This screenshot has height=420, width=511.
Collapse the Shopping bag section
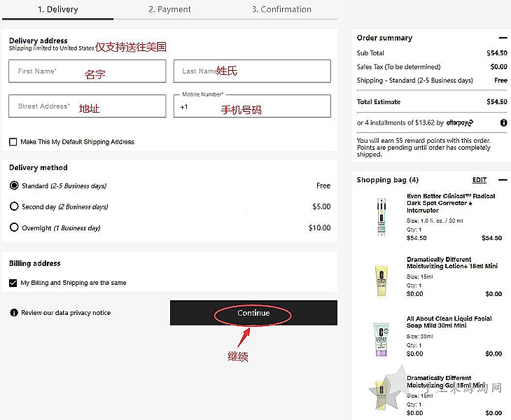point(503,180)
